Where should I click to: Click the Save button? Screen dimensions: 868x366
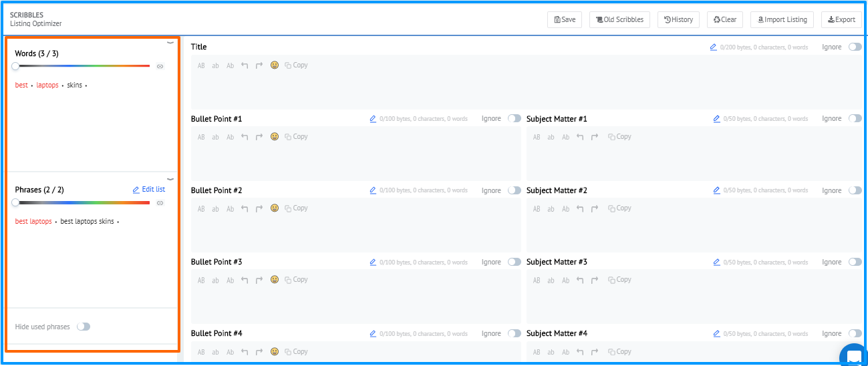pos(565,19)
